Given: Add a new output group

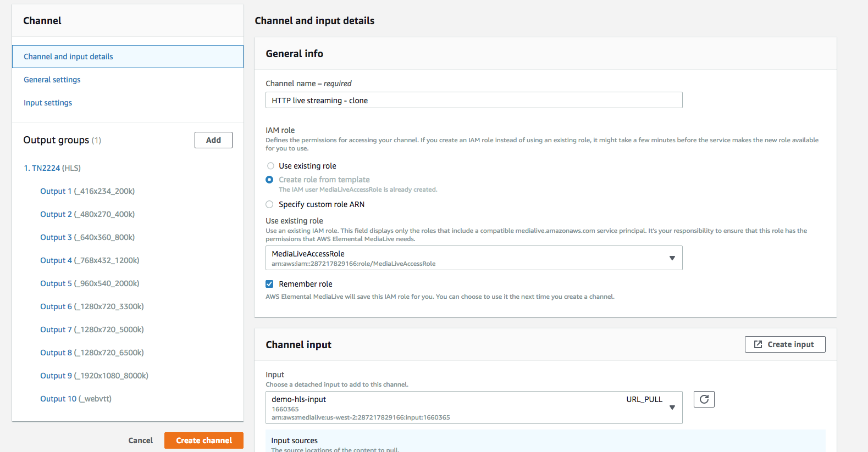Looking at the screenshot, I should tap(213, 140).
